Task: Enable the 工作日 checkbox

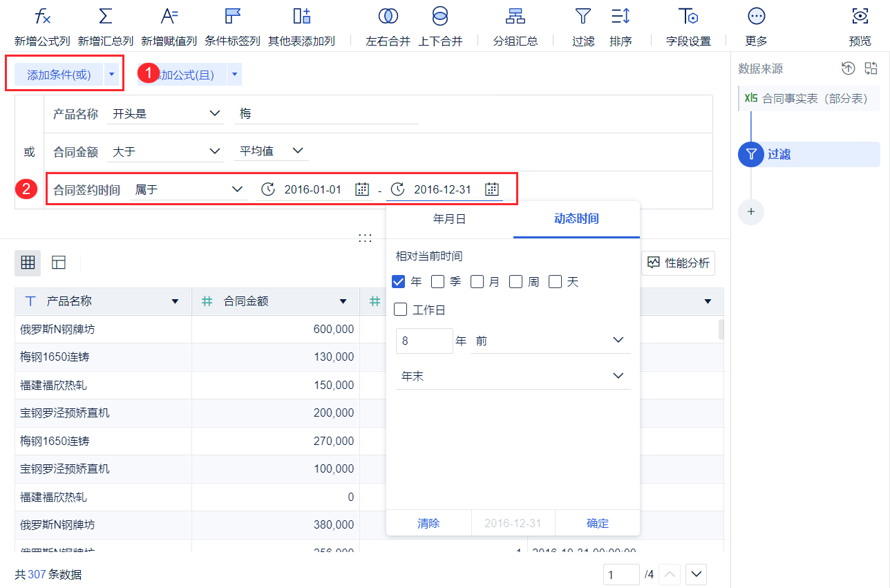Action: tap(400, 310)
